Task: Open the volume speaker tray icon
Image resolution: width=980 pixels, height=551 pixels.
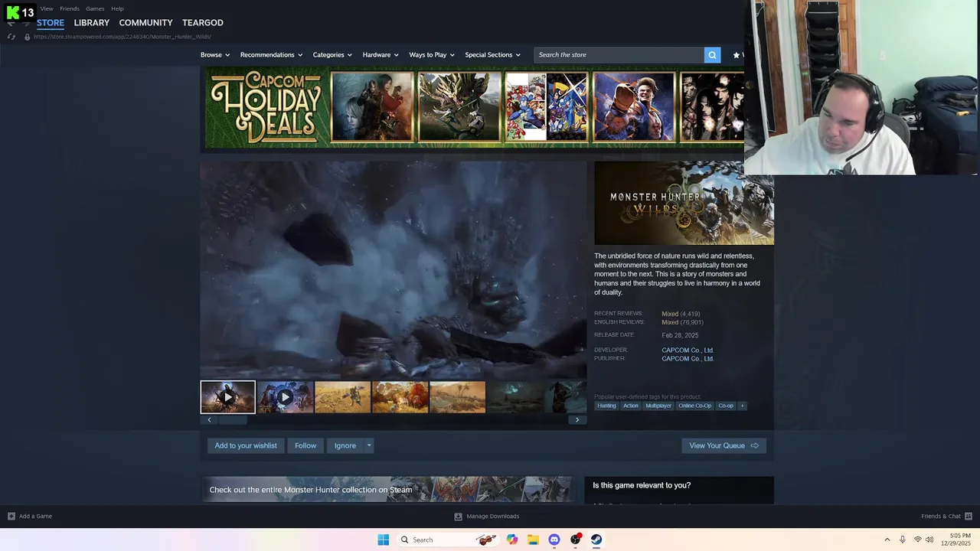Action: [929, 540]
